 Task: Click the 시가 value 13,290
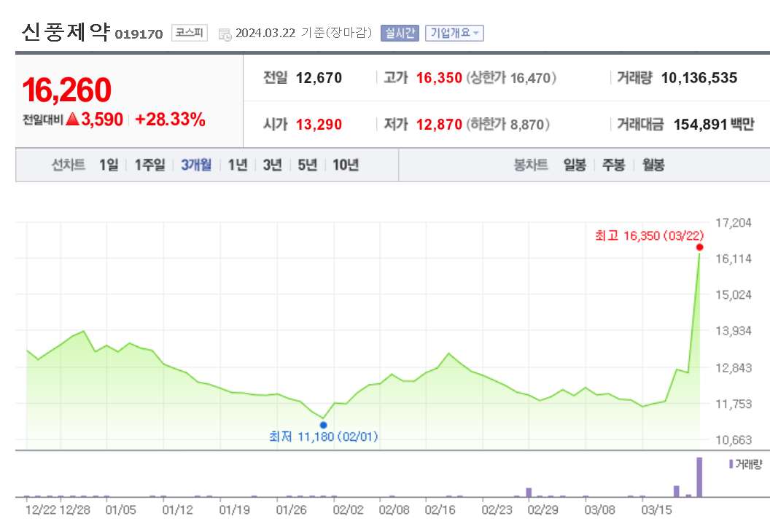(x=319, y=124)
